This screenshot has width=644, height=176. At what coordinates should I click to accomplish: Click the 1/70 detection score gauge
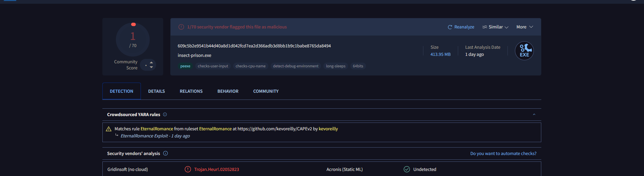coord(133,40)
